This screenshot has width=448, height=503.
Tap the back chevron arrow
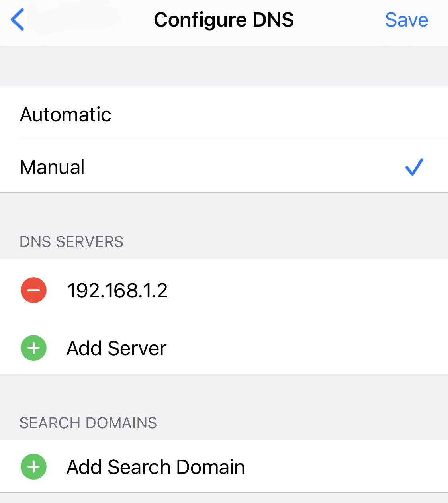(x=18, y=20)
